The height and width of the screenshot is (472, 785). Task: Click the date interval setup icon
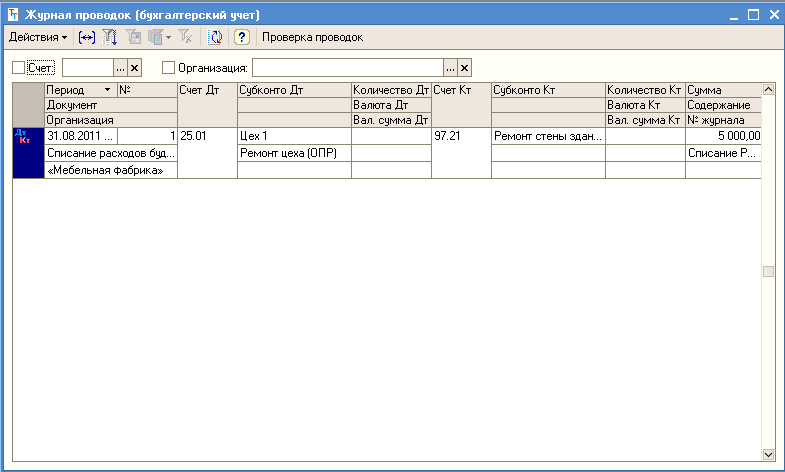pyautogui.click(x=87, y=37)
